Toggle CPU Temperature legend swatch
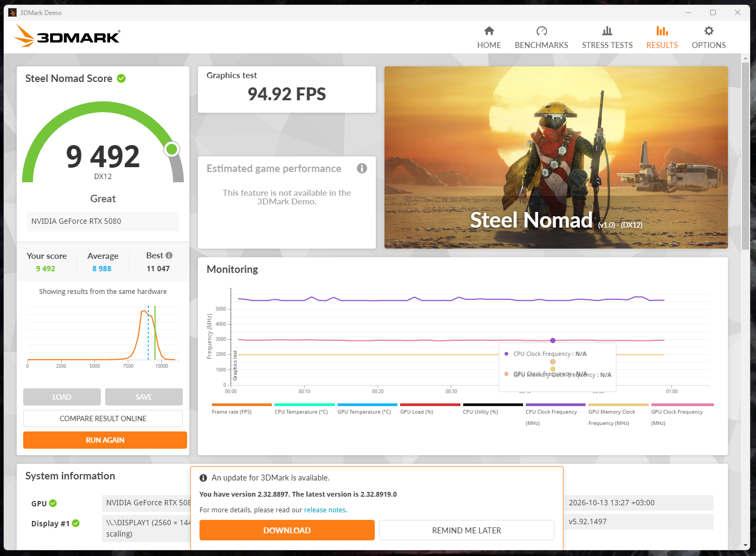The image size is (756, 556). pyautogui.click(x=305, y=404)
